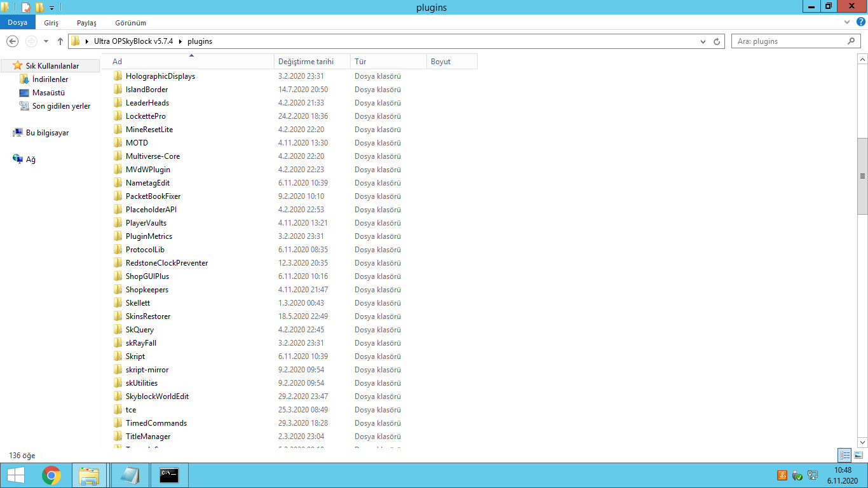This screenshot has height=488, width=868.
Task: Select the SkinsRestorer folder name
Action: click(x=148, y=316)
